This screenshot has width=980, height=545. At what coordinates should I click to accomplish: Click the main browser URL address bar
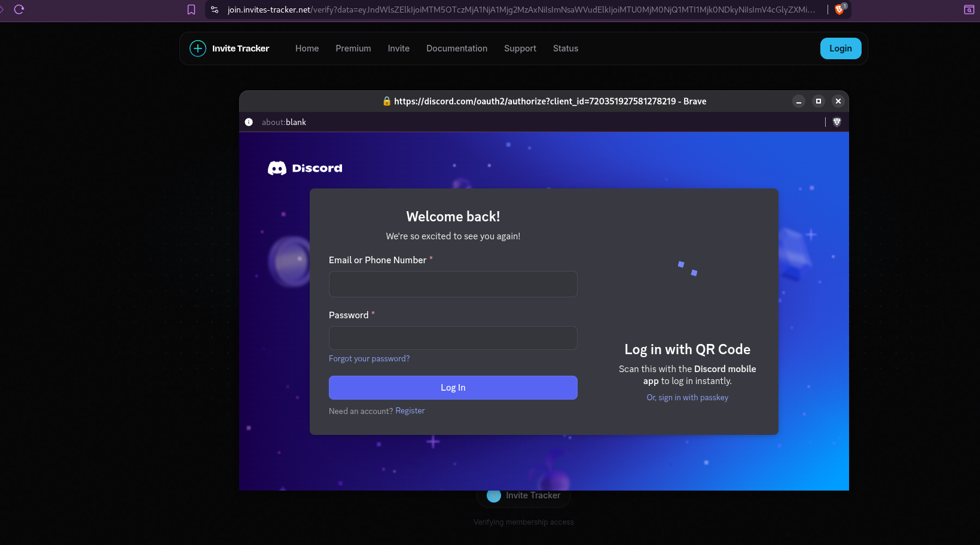point(521,10)
